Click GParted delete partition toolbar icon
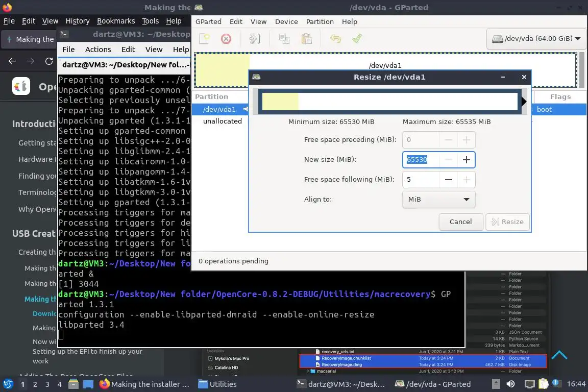Image resolution: width=588 pixels, height=392 pixels. 226,39
